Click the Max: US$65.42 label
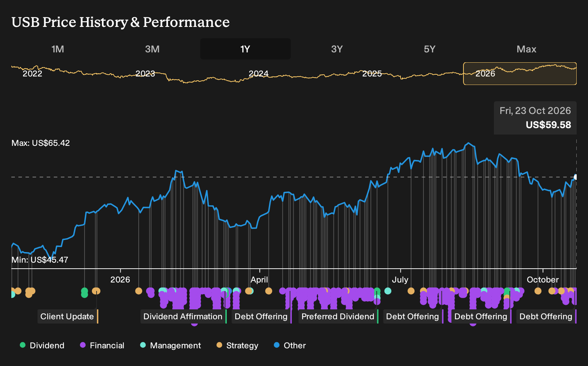Viewport: 588px width, 366px height. click(x=41, y=143)
